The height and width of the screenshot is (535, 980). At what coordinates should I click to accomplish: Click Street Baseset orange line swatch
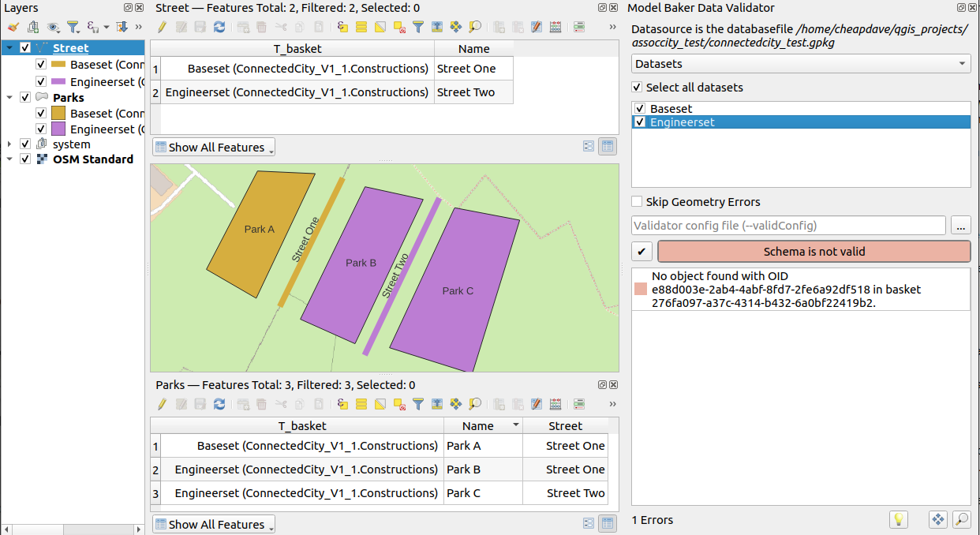tap(58, 65)
